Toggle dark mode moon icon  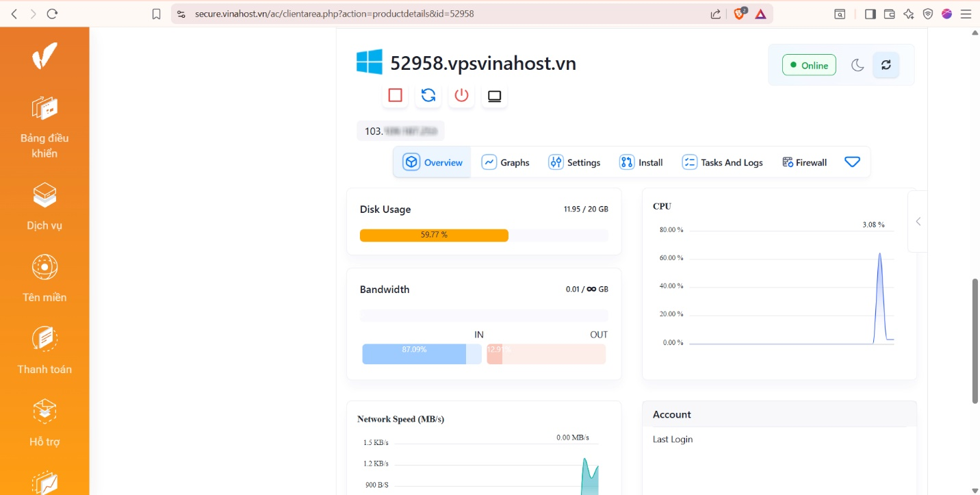(857, 65)
